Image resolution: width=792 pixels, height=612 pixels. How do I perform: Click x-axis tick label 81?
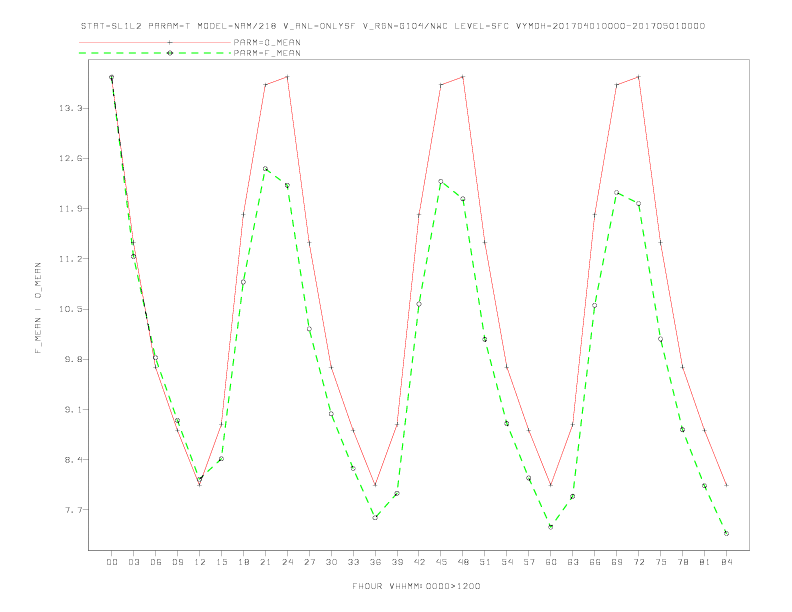click(705, 562)
